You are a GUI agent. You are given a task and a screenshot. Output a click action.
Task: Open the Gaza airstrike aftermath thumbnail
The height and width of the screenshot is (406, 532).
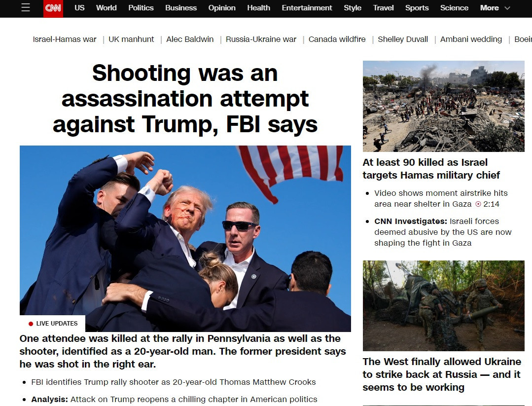[443, 106]
